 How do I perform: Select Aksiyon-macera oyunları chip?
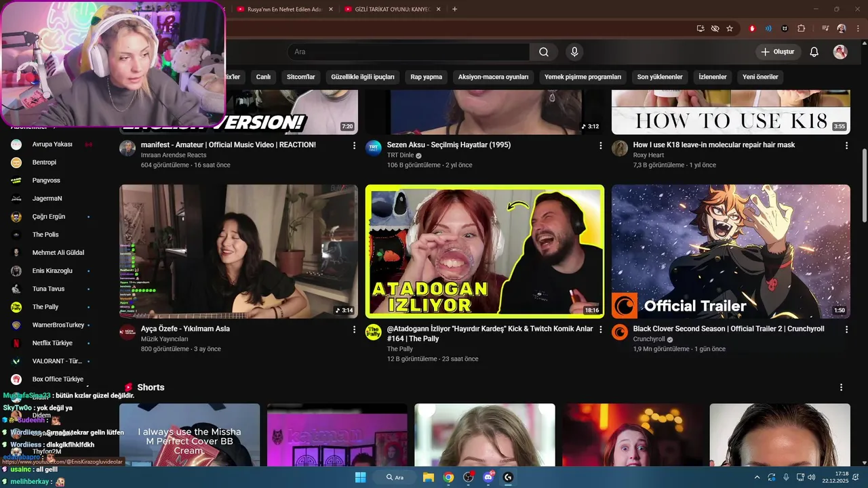493,77
